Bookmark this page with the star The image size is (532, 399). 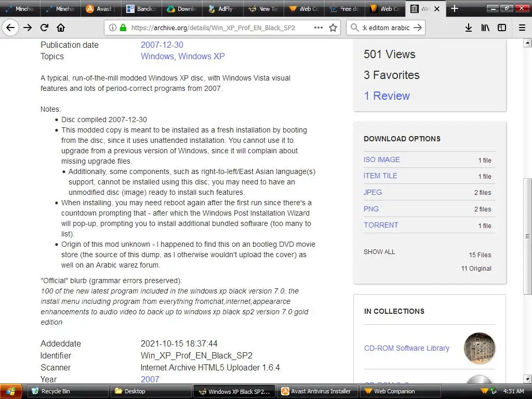coord(333,28)
